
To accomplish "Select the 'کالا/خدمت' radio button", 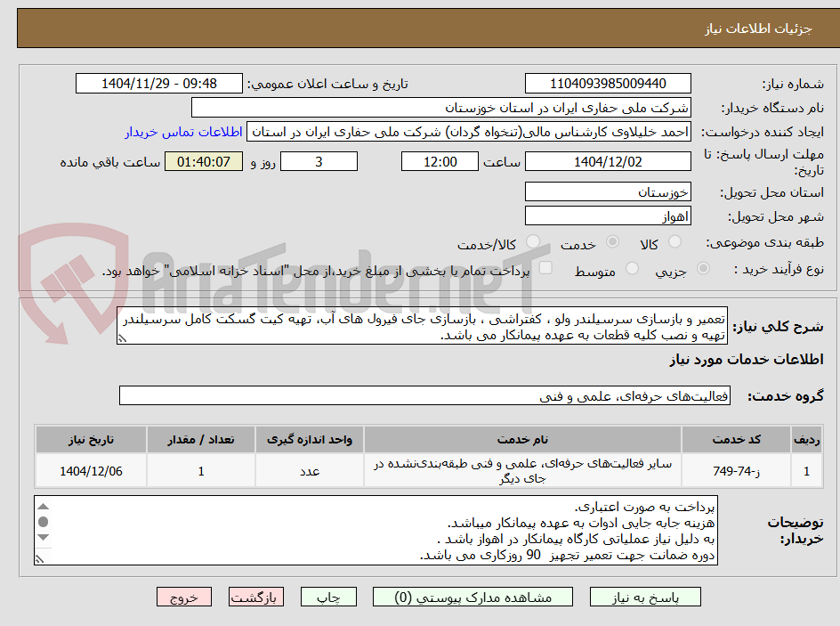I will pyautogui.click(x=532, y=242).
